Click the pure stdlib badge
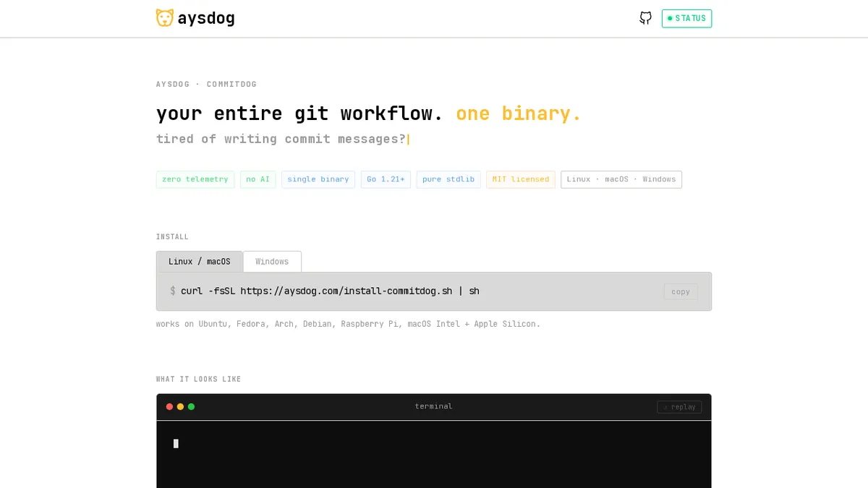Viewport: 868px width, 488px height. click(x=448, y=179)
